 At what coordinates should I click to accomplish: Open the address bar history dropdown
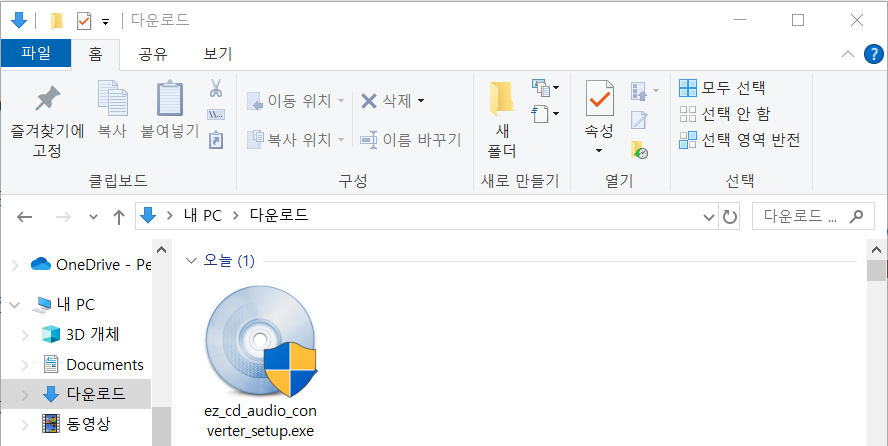click(x=708, y=217)
